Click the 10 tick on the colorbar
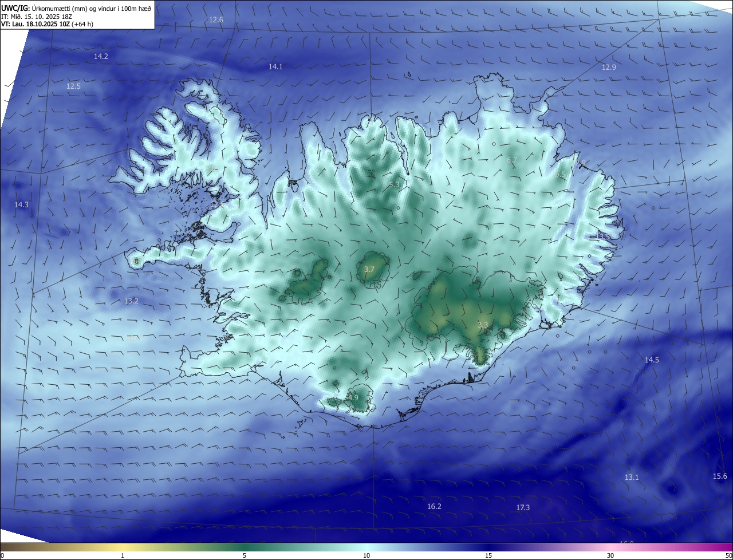Viewport: 733px width, 560px height. [x=366, y=555]
